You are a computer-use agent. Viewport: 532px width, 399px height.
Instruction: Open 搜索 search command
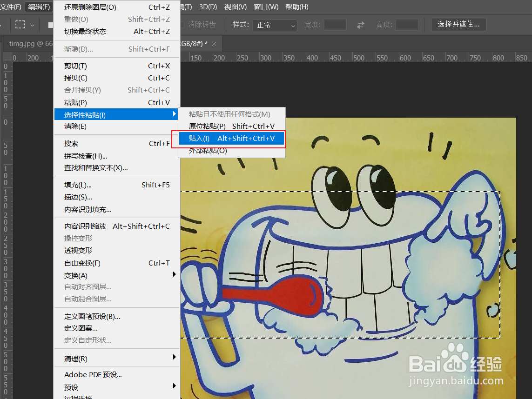tap(117, 144)
